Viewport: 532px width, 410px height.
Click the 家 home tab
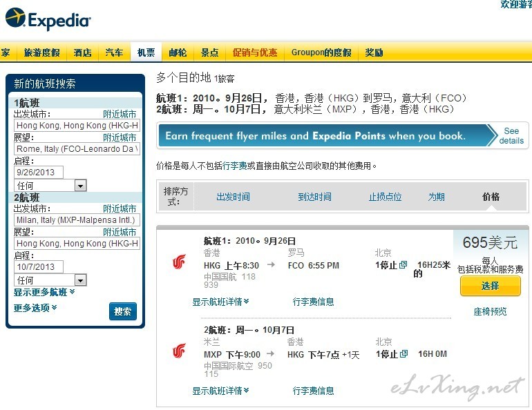6,52
